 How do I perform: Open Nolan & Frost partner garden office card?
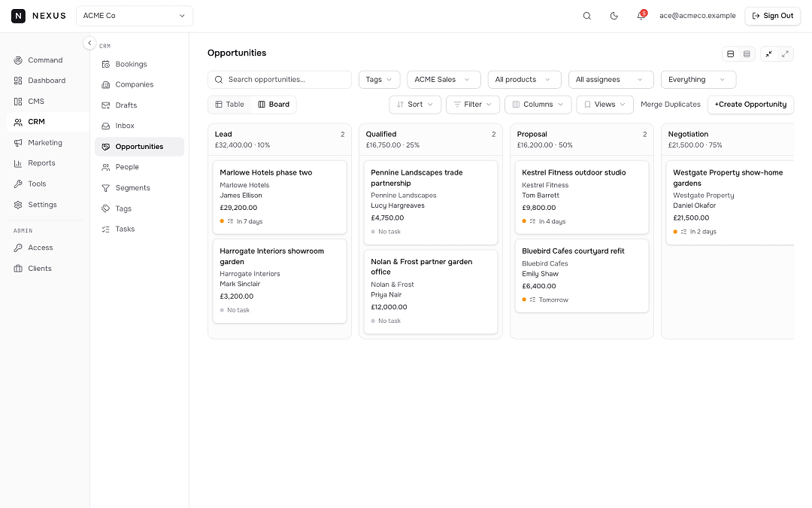point(431,291)
